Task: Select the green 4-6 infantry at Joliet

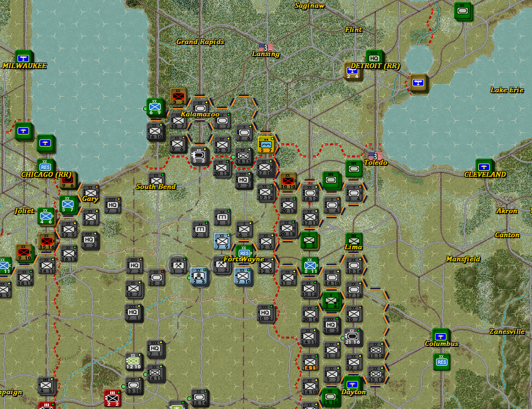Action: point(46,216)
